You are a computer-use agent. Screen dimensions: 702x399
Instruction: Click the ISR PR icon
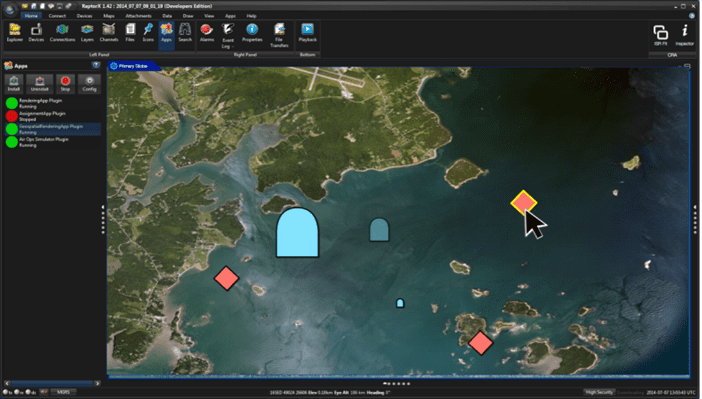(660, 35)
